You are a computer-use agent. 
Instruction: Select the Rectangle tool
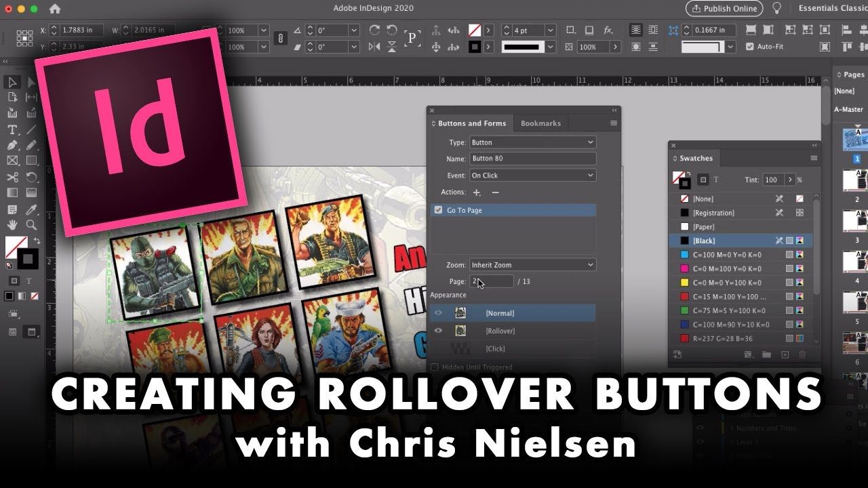(x=31, y=161)
